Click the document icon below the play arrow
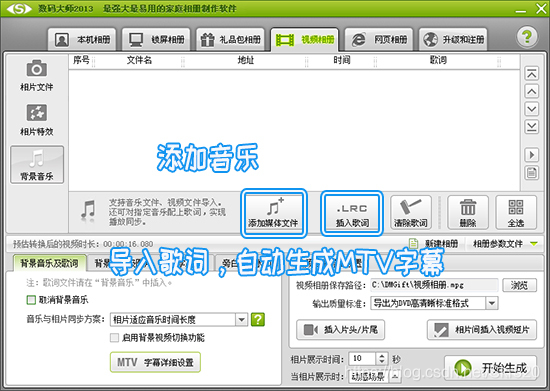 [x=531, y=173]
